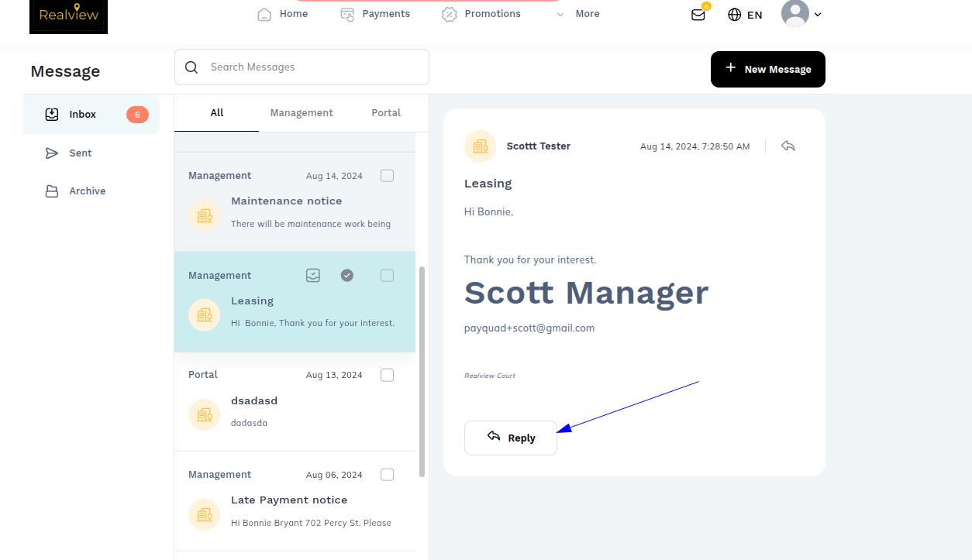Open the Payments navigation item
Screen dimensions: 972x560
pyautogui.click(x=375, y=14)
